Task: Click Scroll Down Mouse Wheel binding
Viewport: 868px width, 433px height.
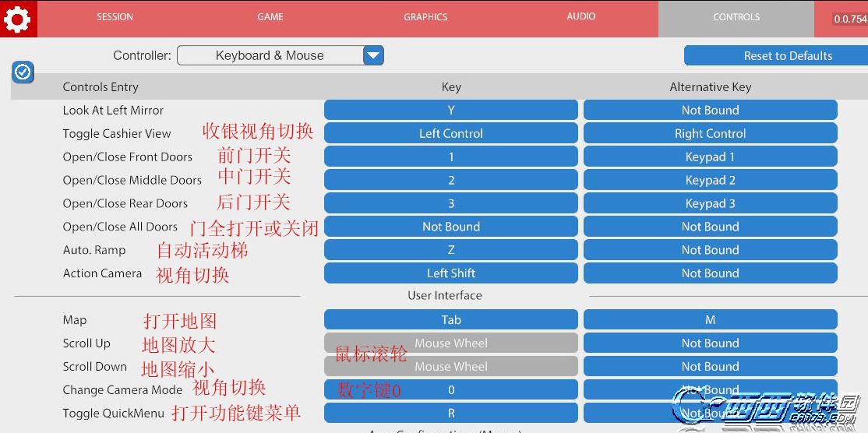Action: click(x=450, y=366)
